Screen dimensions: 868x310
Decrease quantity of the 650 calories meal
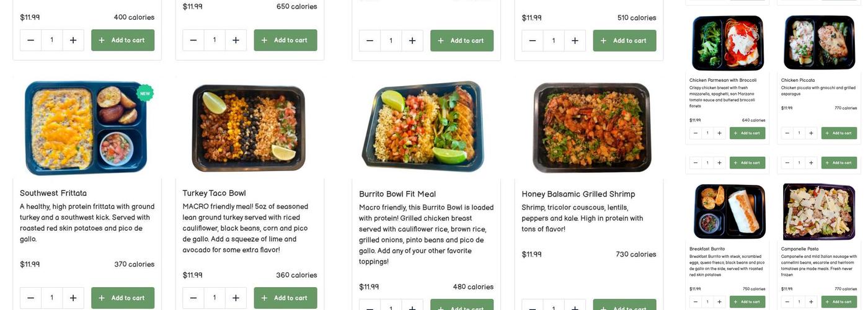193,40
